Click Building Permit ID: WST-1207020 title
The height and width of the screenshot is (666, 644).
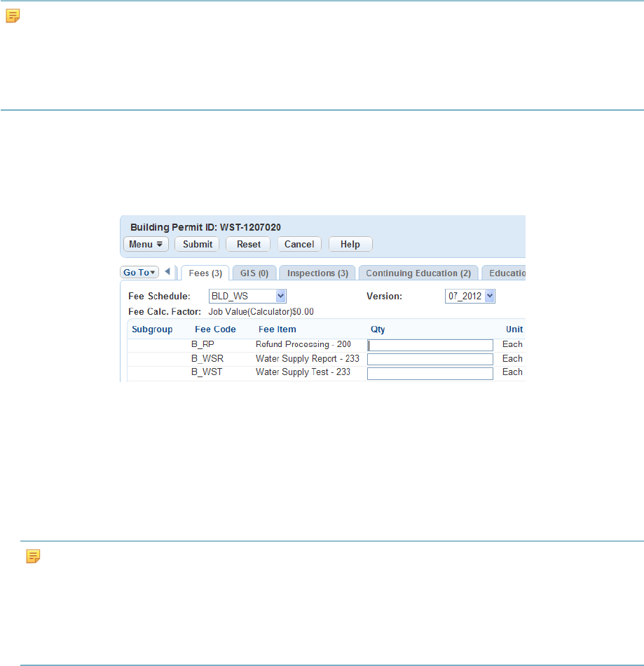(x=205, y=227)
